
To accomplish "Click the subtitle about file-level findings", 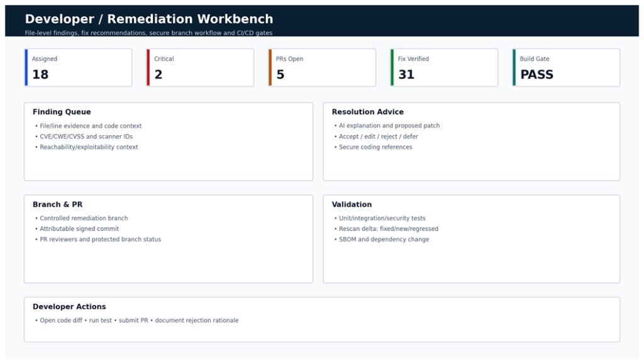I will pos(148,33).
